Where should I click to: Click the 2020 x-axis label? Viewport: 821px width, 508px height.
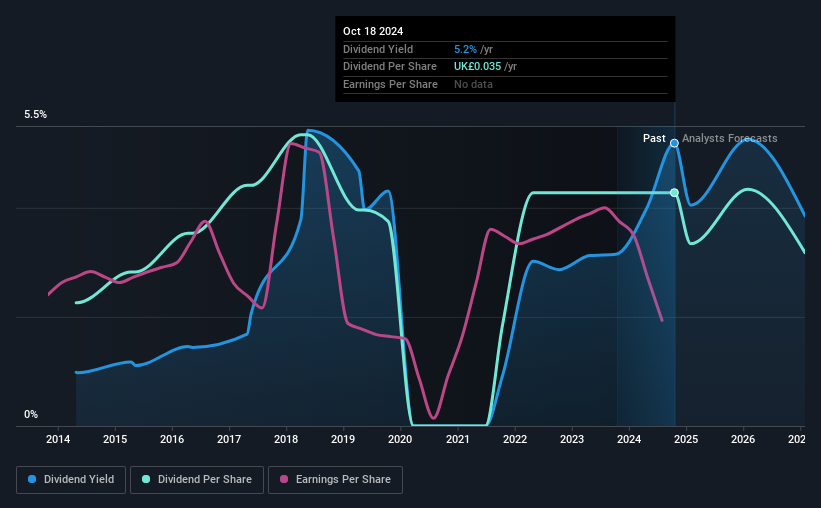401,439
